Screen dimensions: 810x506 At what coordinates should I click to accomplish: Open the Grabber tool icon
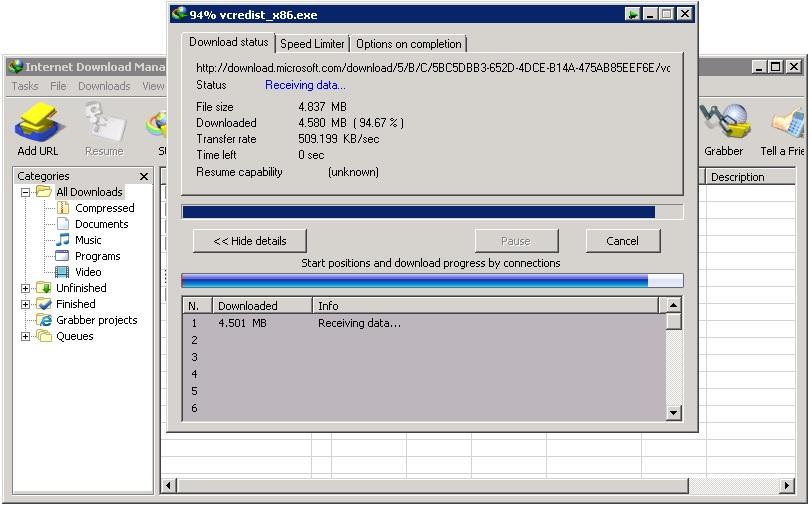click(724, 122)
